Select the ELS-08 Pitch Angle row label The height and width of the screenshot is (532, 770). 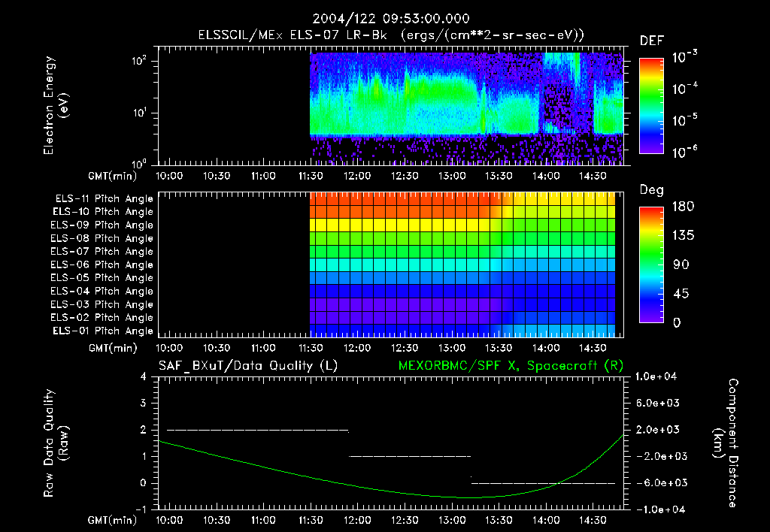click(x=102, y=238)
